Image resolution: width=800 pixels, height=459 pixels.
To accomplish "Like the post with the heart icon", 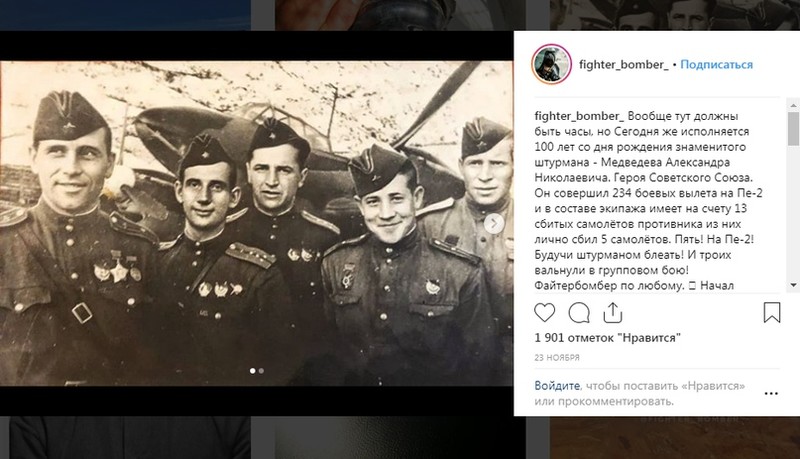I will pos(544,313).
